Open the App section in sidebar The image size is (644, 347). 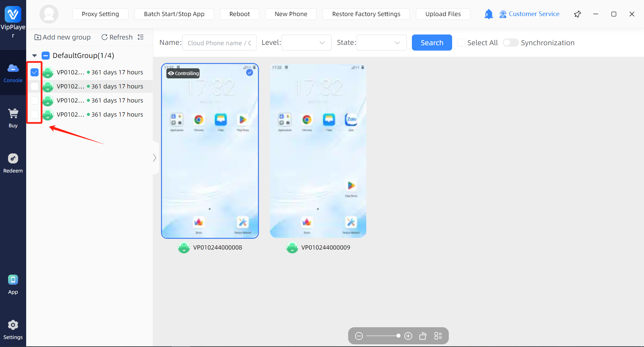tap(13, 284)
